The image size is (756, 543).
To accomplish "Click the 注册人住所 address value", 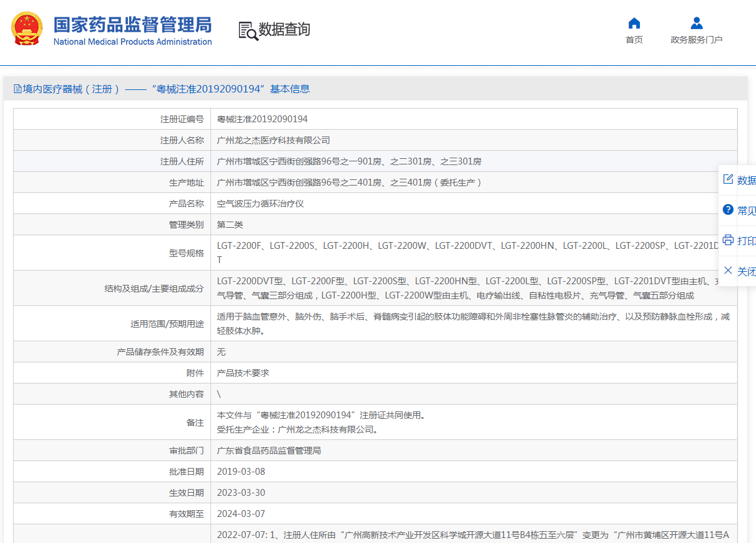I will click(x=349, y=161).
